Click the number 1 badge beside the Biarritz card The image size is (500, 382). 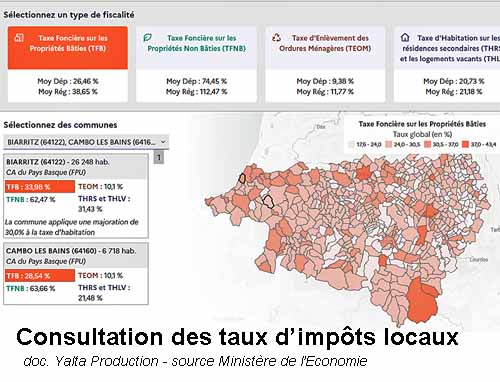pos(159,157)
